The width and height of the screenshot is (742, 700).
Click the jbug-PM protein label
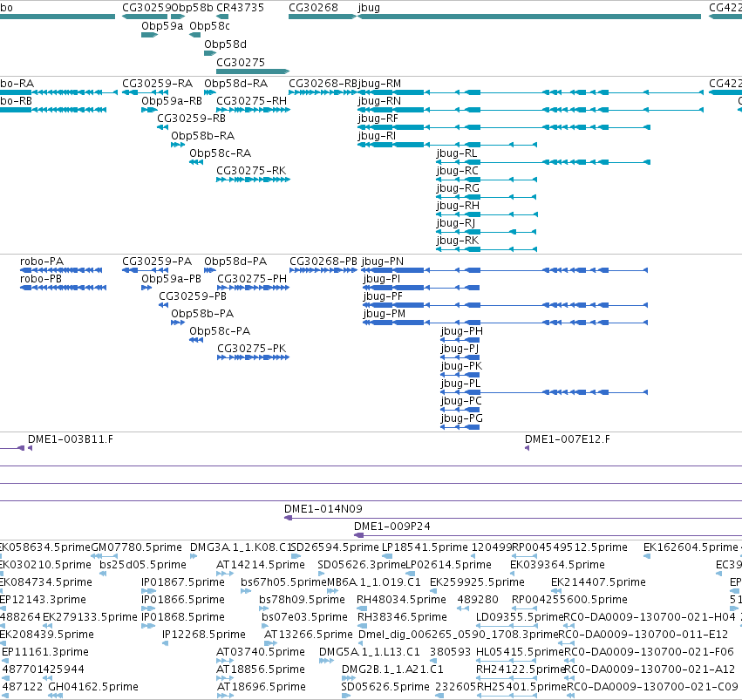[x=385, y=314]
